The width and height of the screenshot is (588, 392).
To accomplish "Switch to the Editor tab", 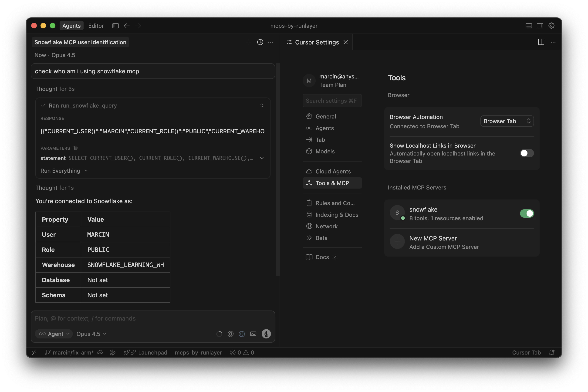I will (x=96, y=26).
